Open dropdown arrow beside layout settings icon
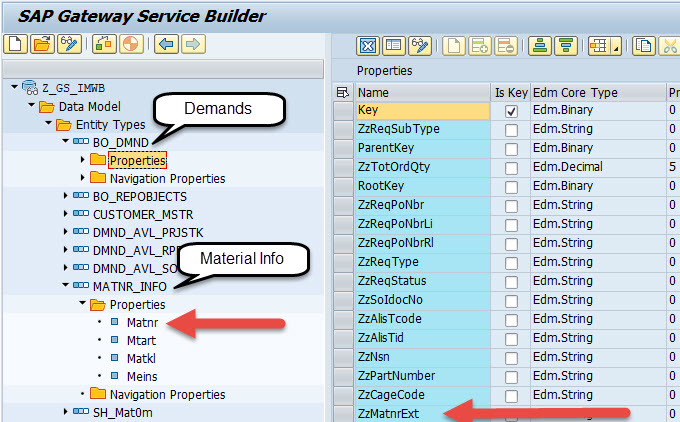The width and height of the screenshot is (680, 422). (x=616, y=46)
